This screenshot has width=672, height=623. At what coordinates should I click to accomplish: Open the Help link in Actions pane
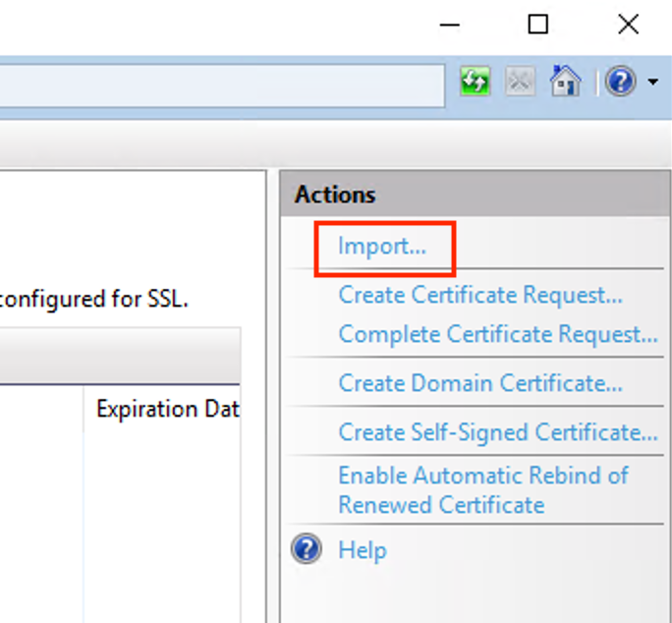tap(363, 550)
